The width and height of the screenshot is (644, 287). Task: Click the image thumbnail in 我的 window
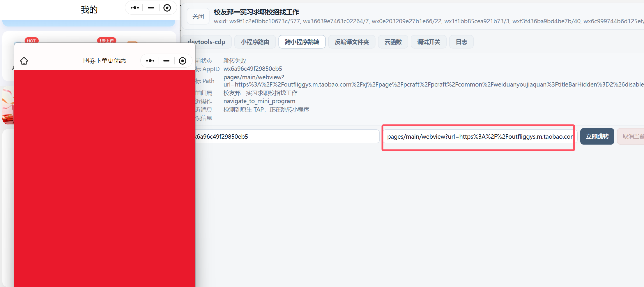[x=8, y=105]
